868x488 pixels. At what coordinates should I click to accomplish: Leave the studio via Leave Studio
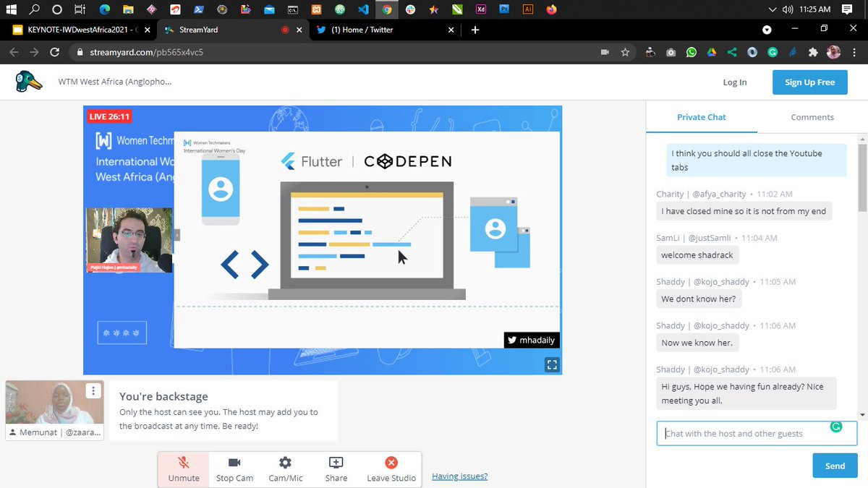click(391, 469)
